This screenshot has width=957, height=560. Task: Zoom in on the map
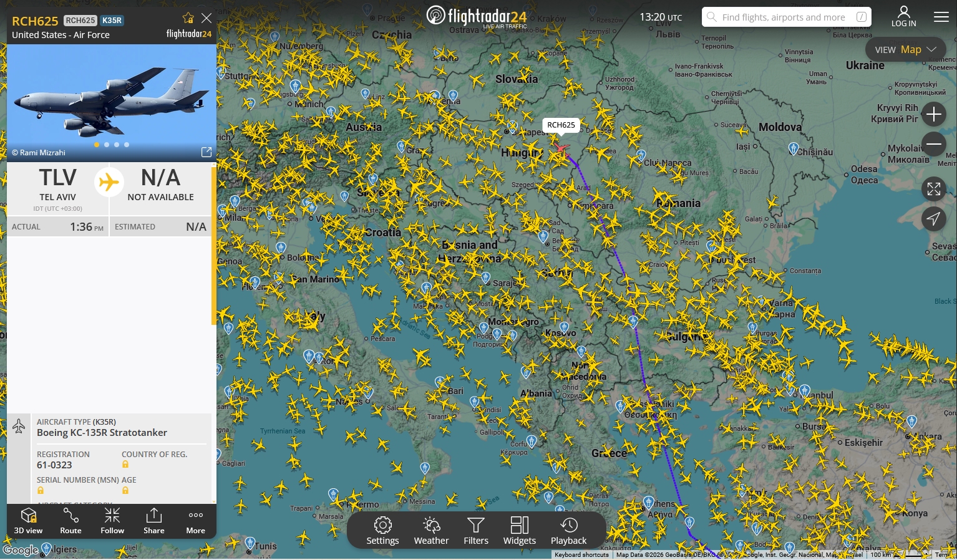coord(933,115)
